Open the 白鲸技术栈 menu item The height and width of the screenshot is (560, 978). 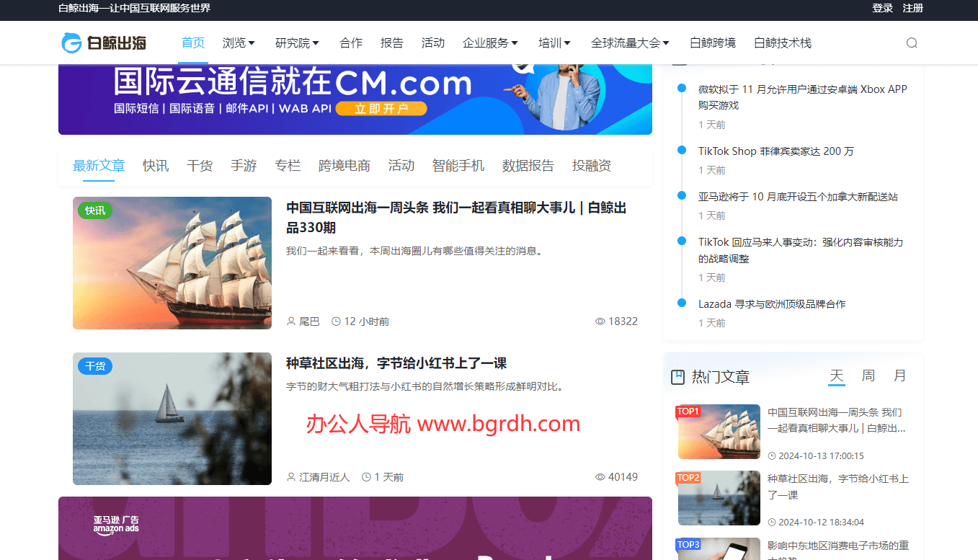(783, 43)
